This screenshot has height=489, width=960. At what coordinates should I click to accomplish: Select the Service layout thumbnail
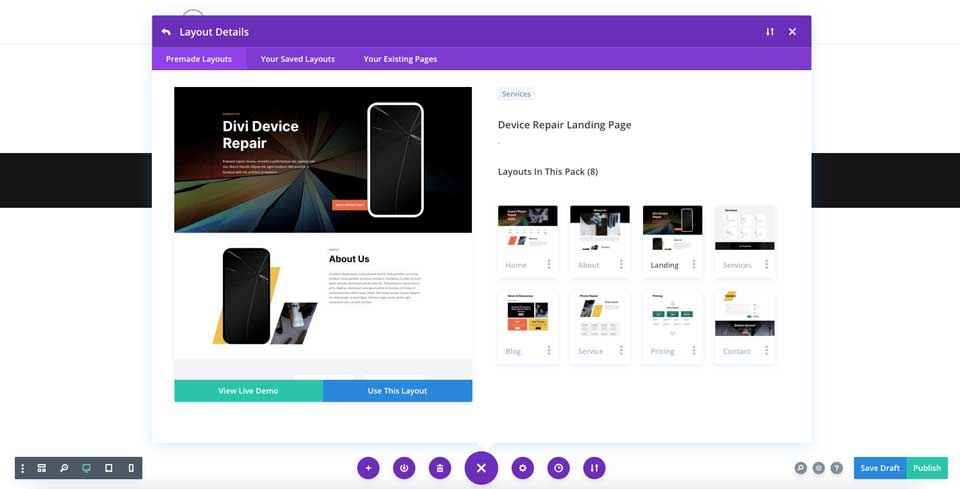600,315
